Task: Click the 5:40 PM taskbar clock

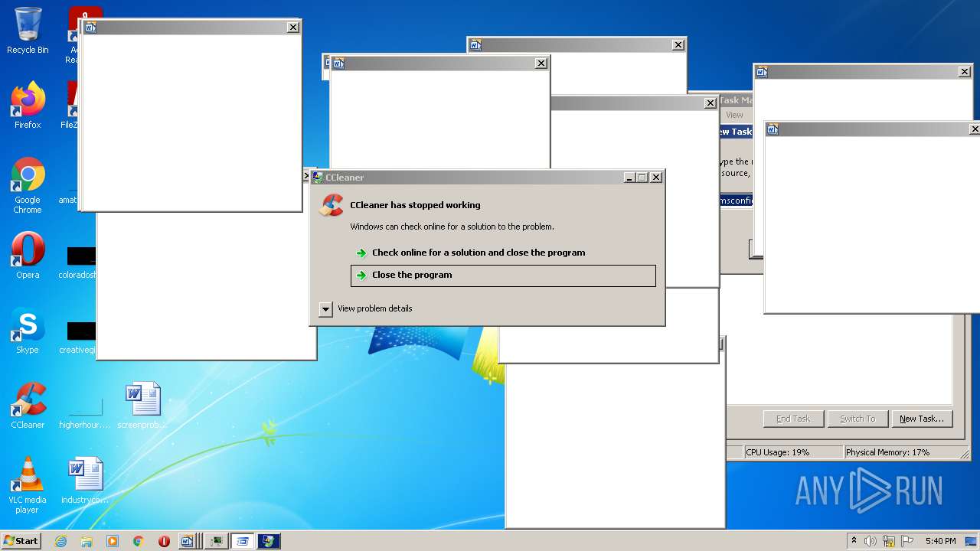Action: pos(940,541)
